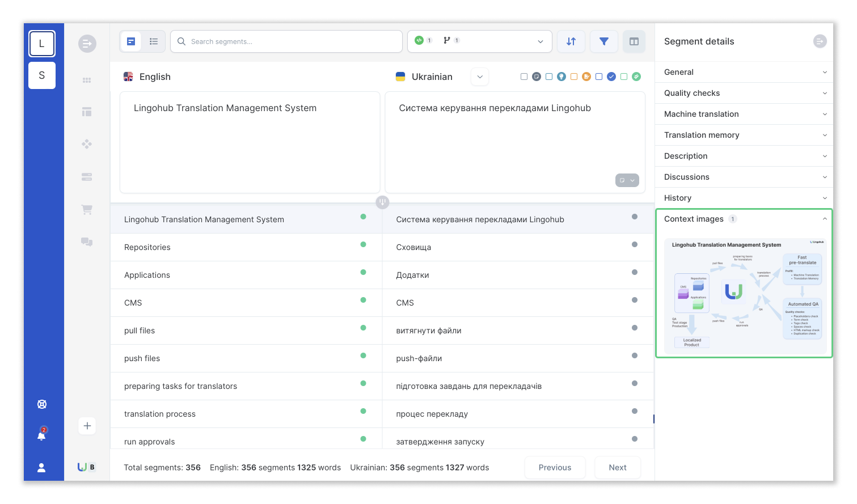Click the Next page button
Viewport: 857px width, 504px height.
pos(618,468)
